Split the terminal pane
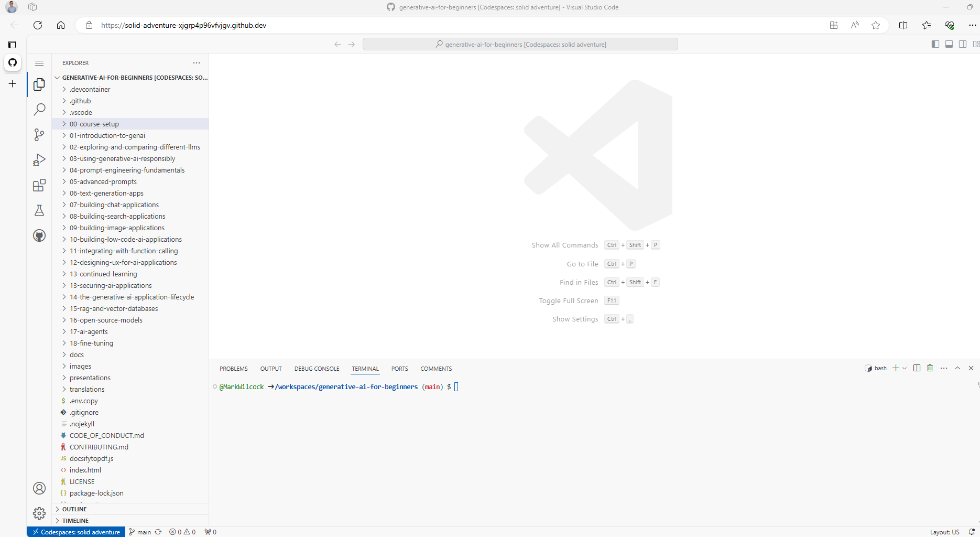Screen dimensions: 980x537 pos(917,368)
